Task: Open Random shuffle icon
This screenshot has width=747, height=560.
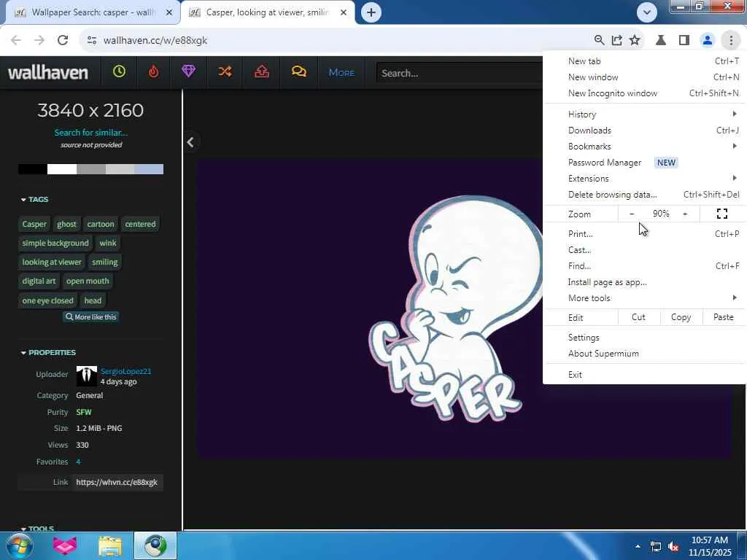Action: [225, 72]
